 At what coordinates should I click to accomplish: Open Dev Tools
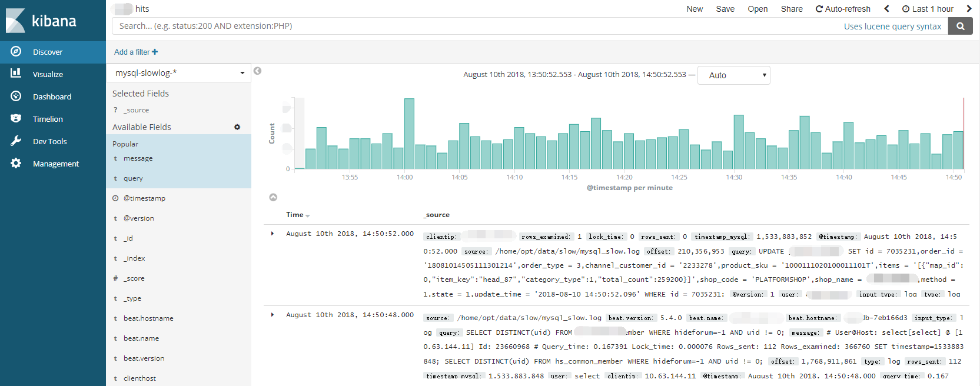tap(49, 141)
